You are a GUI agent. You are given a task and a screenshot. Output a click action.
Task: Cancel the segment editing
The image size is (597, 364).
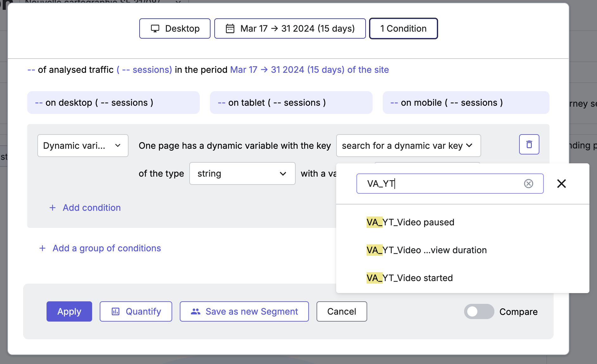(x=342, y=311)
